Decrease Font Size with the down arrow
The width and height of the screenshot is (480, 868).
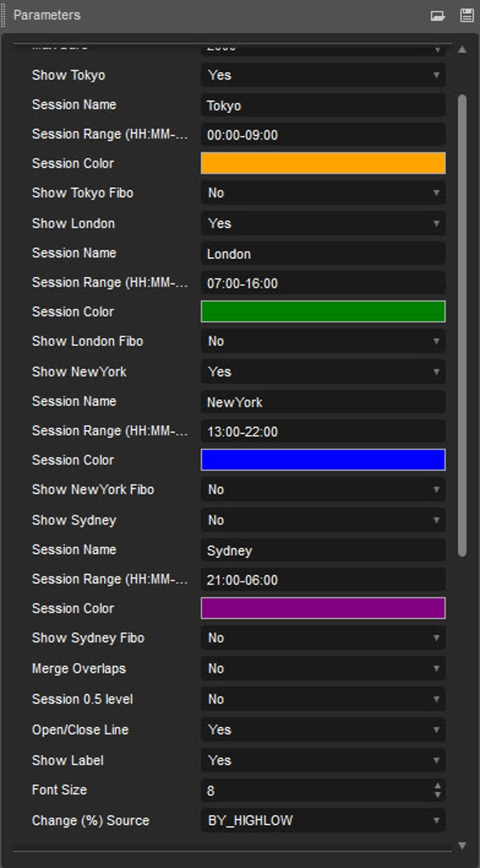click(438, 795)
